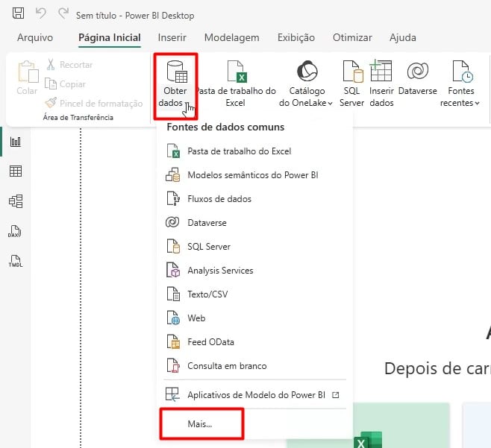Click the Texto/CSV document icon
Viewport: 491px width, 448px height.
point(173,294)
